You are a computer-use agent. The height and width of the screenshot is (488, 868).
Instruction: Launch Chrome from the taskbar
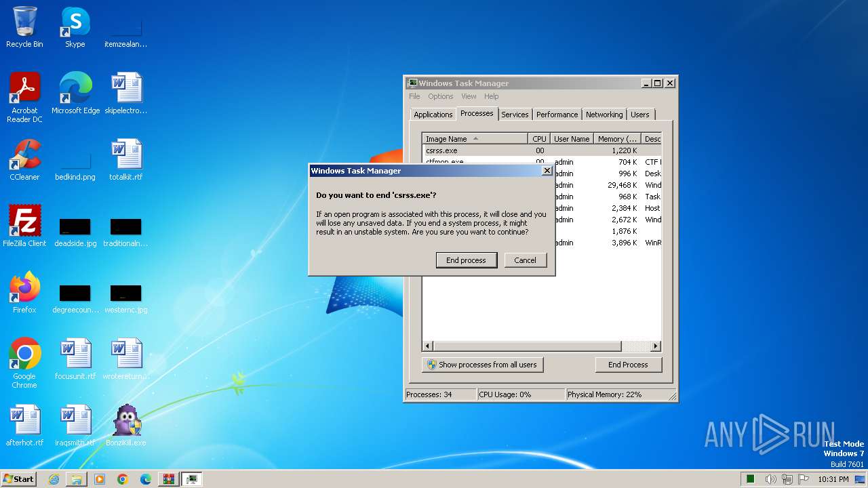tap(123, 479)
